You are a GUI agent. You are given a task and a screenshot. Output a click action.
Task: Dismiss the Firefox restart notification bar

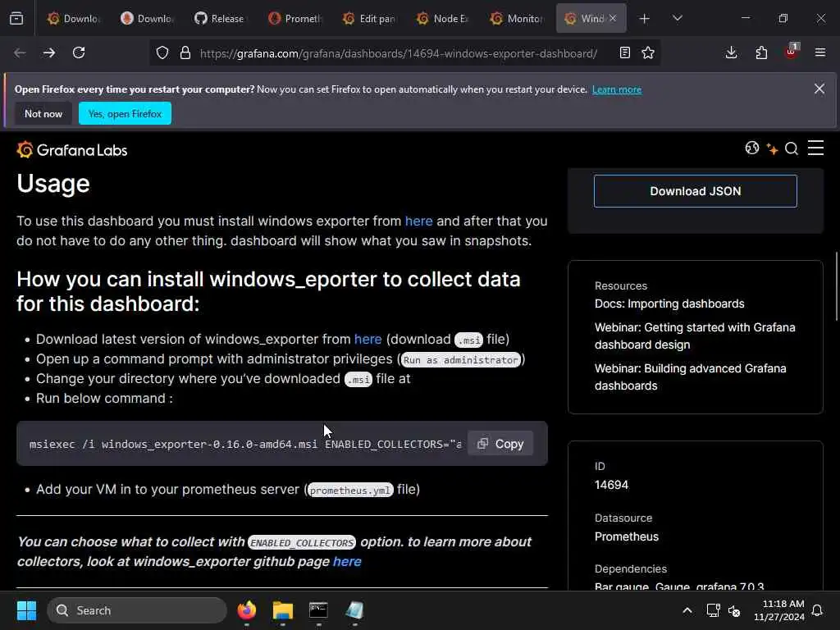pyautogui.click(x=819, y=89)
